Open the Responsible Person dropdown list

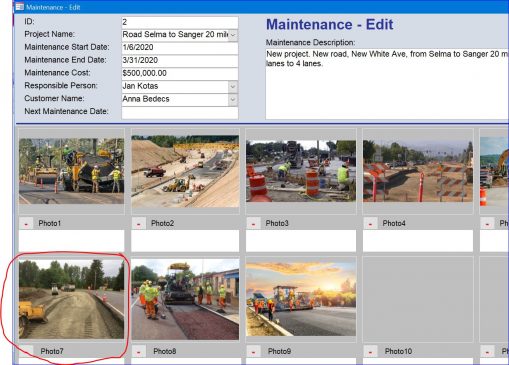click(x=233, y=87)
